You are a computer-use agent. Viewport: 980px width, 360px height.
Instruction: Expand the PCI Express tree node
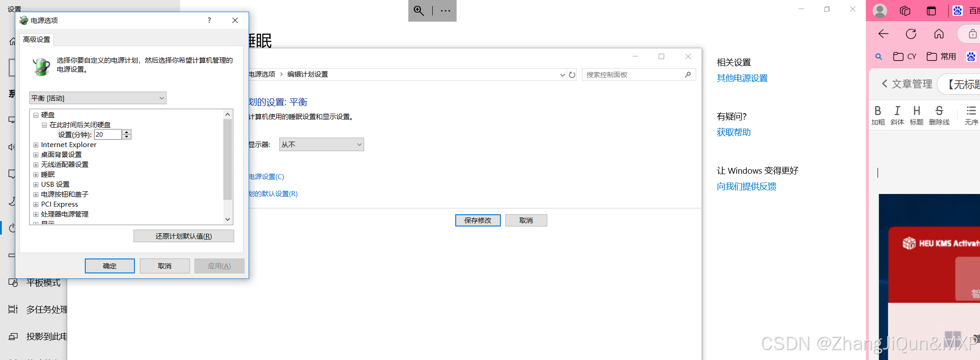point(36,204)
